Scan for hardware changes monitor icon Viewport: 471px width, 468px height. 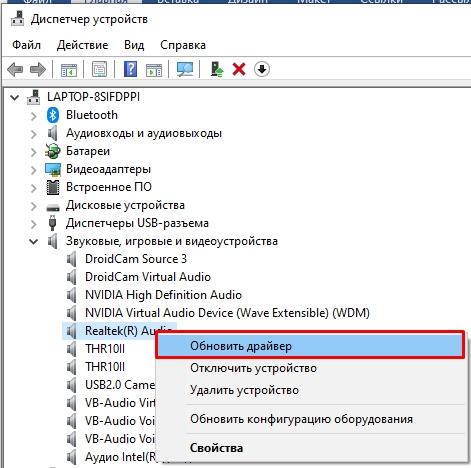pyautogui.click(x=185, y=70)
